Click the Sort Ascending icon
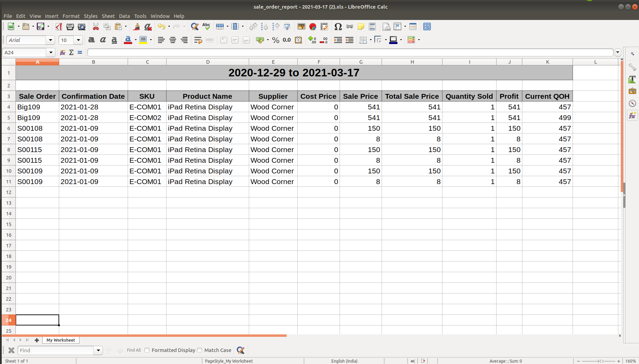The height and width of the screenshot is (364, 639). tap(264, 26)
